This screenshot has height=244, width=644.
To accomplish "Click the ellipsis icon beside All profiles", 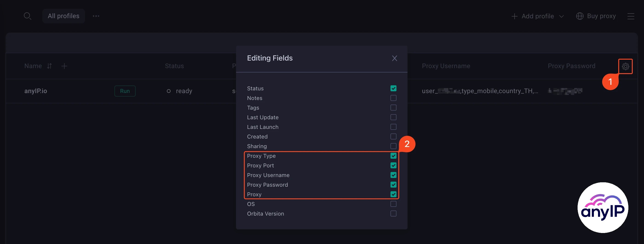I will 96,16.
